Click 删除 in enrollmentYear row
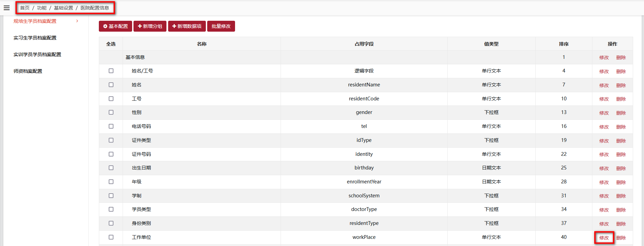The width and height of the screenshot is (644, 246). pyautogui.click(x=621, y=182)
